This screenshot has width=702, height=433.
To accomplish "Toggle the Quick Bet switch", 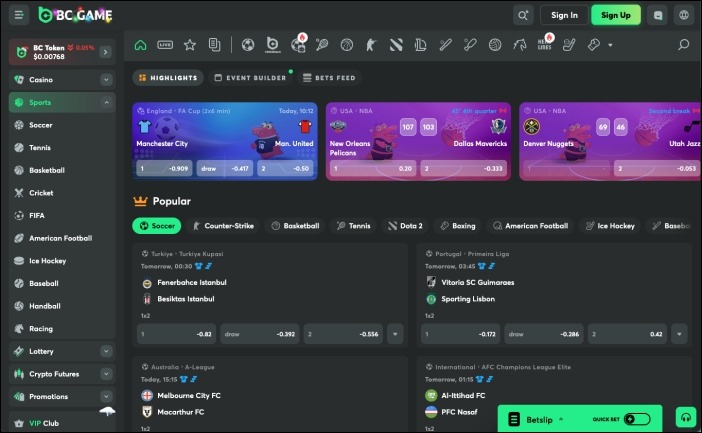I will 636,419.
